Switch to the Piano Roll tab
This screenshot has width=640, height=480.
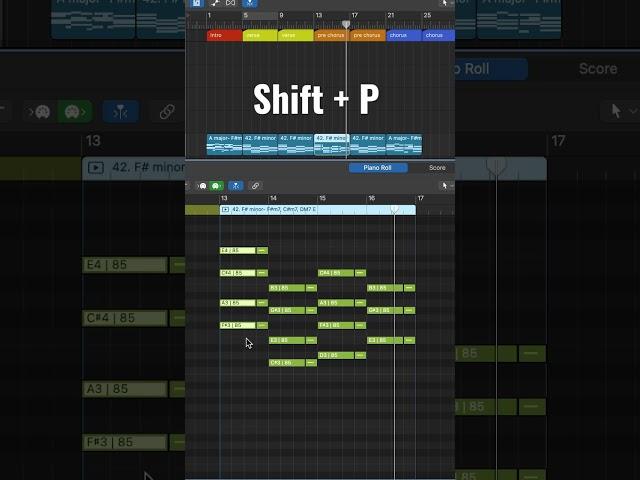point(378,168)
